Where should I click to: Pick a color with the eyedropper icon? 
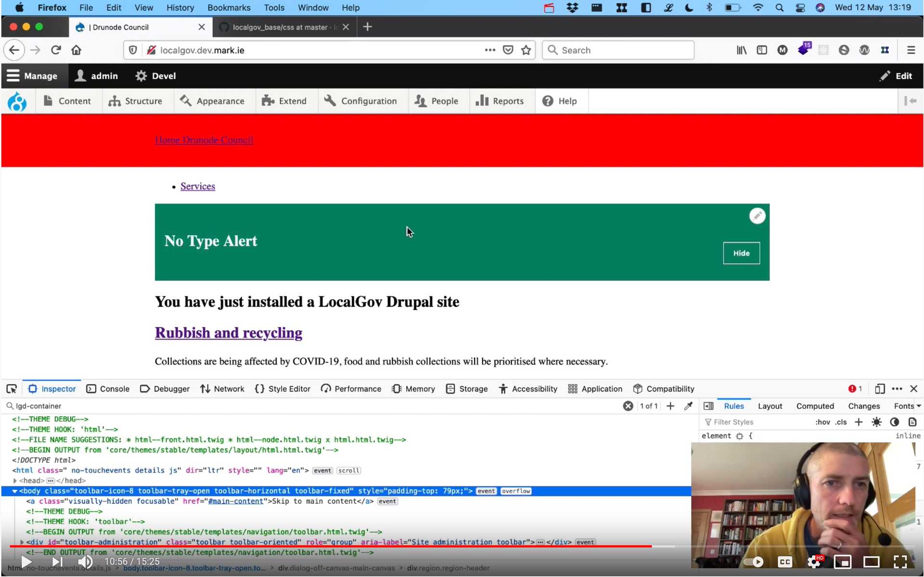coord(688,406)
